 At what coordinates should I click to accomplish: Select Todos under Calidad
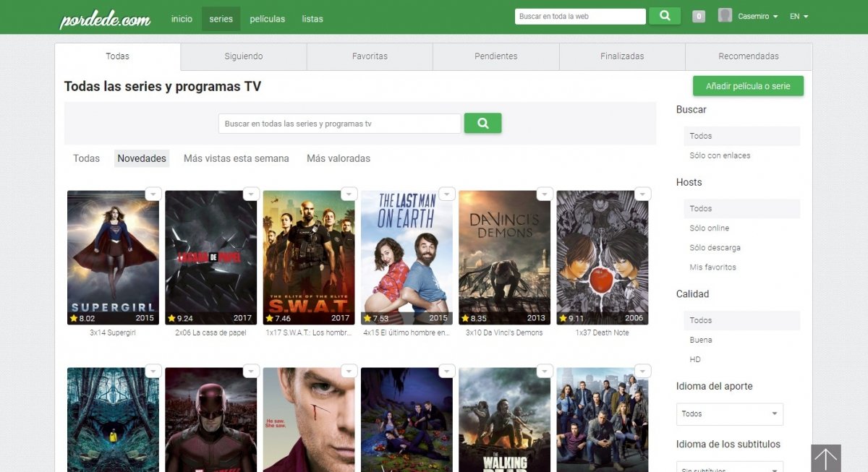(x=741, y=320)
